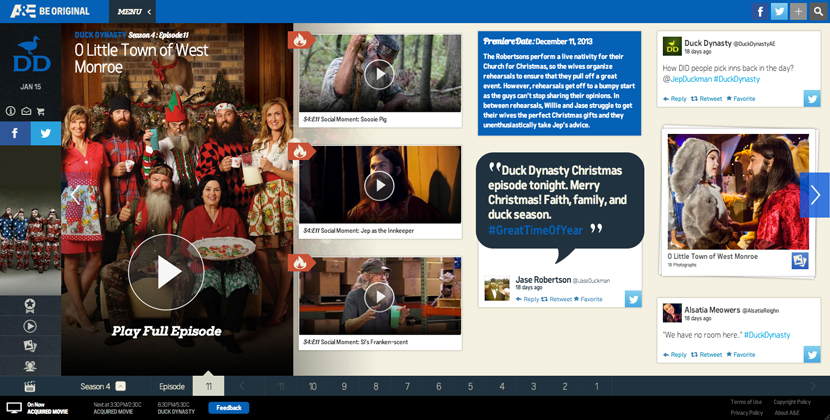Select the current episode 11 tab
This screenshot has width=830, height=420.
(x=209, y=386)
